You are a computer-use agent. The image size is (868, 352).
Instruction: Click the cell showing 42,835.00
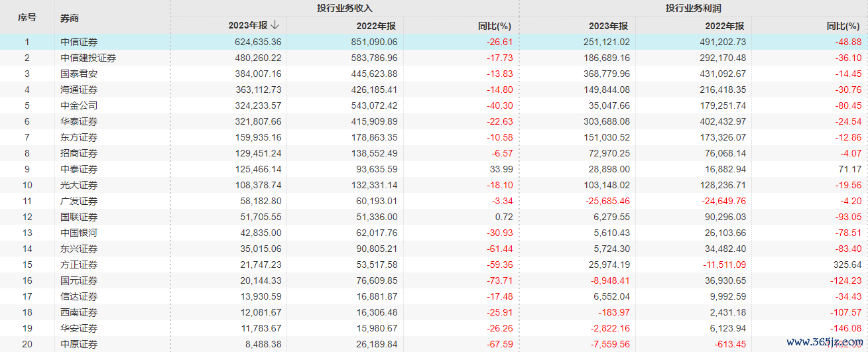click(x=261, y=233)
